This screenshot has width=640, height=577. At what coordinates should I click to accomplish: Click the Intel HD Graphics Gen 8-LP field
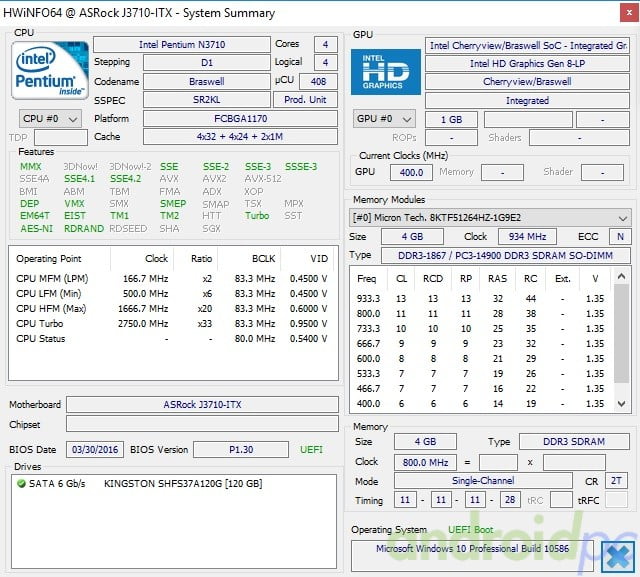pos(527,64)
